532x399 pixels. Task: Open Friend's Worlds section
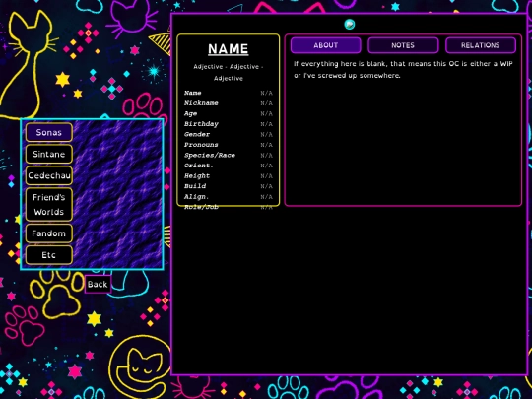(49, 205)
